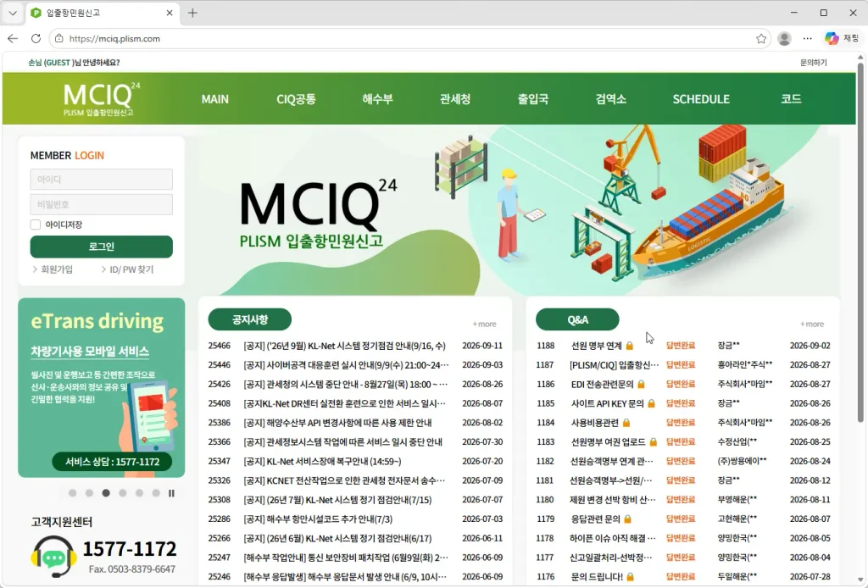Focus the 아이디 input field
Image resolution: width=868 pixels, height=588 pixels.
(x=102, y=180)
